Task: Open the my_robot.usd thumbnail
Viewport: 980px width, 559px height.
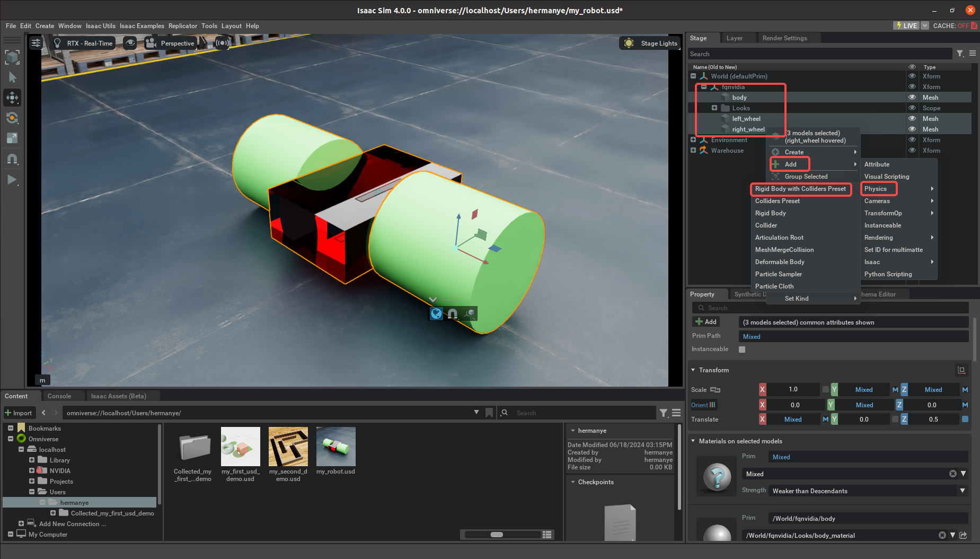Action: [x=336, y=447]
